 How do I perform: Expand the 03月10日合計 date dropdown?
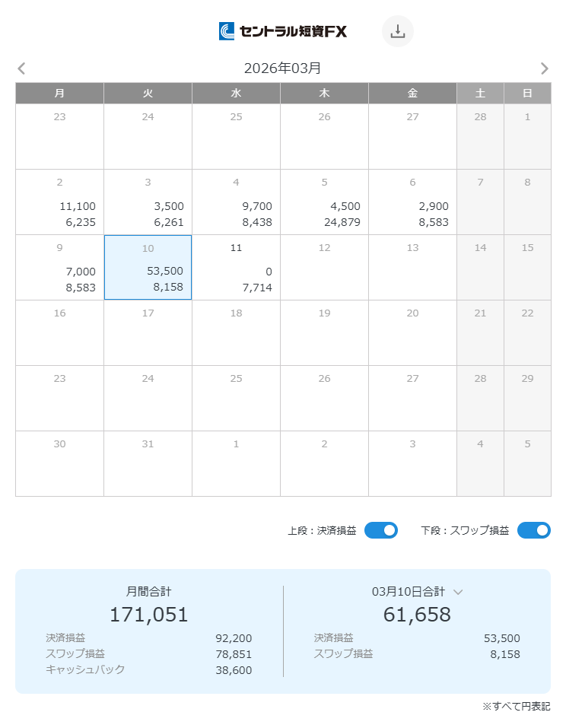(458, 591)
